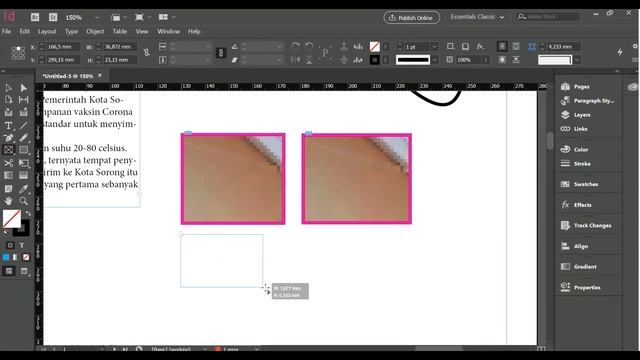Viewport: 640px width, 360px height.
Task: Apply None below toolbox swatches
Action: pos(26,257)
